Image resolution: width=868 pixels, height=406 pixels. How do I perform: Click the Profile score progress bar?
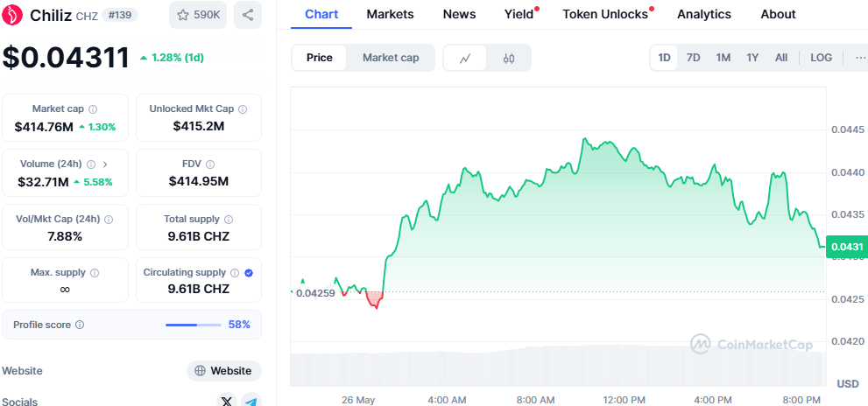[194, 325]
